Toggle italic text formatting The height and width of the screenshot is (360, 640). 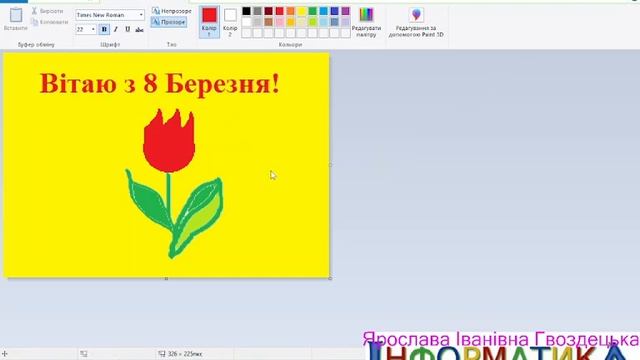coord(116,29)
